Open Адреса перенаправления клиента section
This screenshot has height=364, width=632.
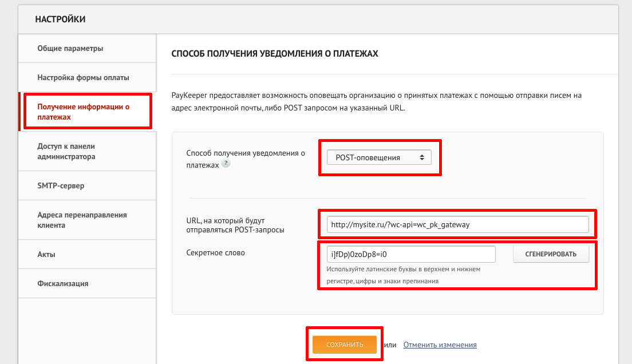pos(82,220)
